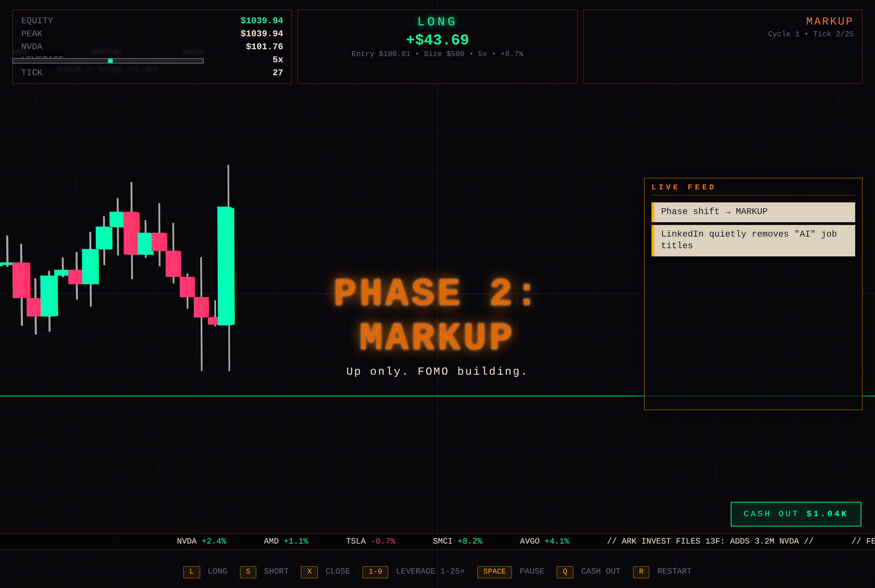Click the LIVE FEED header
The width and height of the screenshot is (875, 588).
click(x=684, y=187)
